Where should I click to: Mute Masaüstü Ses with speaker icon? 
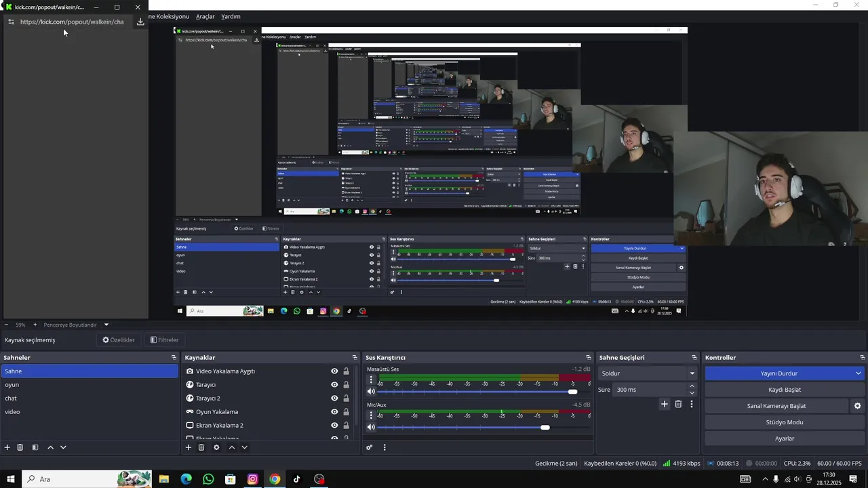click(371, 392)
